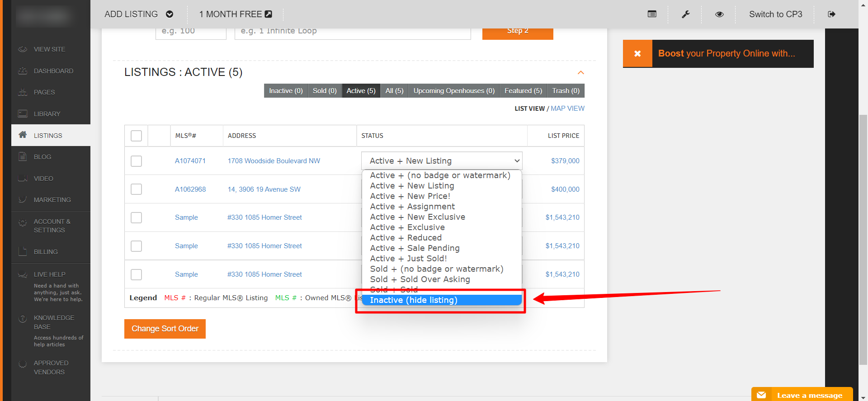
Task: Switch to the Active (5) tab
Action: point(361,91)
